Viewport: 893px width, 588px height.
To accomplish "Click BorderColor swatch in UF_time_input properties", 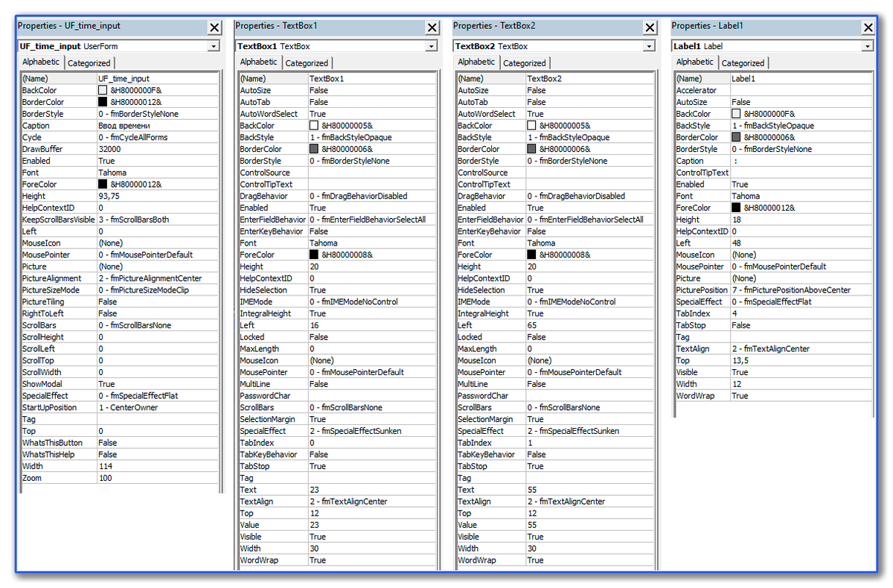I will coord(103,102).
